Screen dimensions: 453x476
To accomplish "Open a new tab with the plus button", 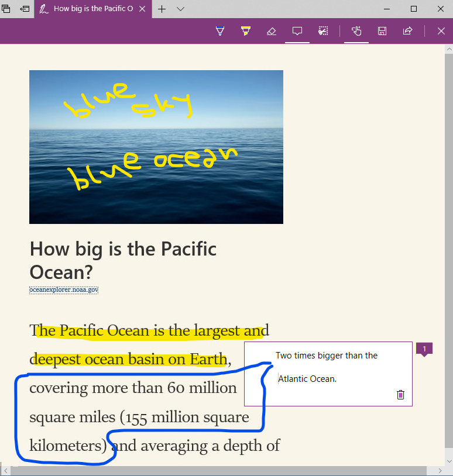I will coord(162,9).
